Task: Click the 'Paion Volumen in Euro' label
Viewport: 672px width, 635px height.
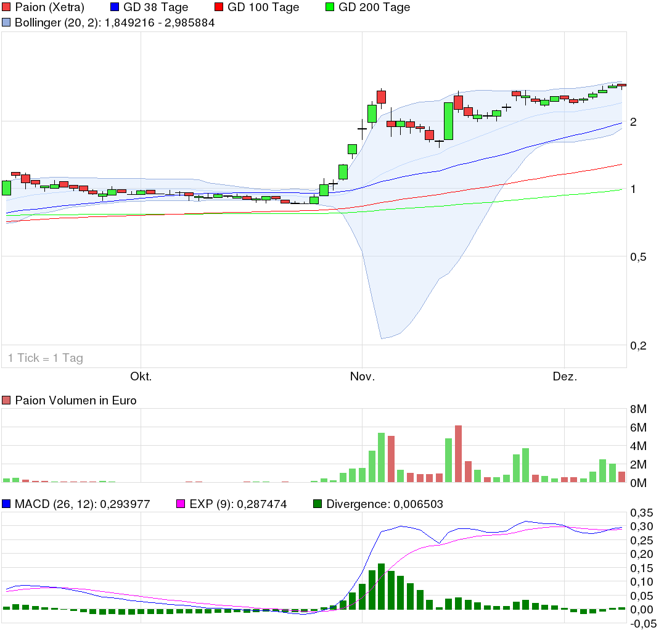Action: click(x=76, y=401)
